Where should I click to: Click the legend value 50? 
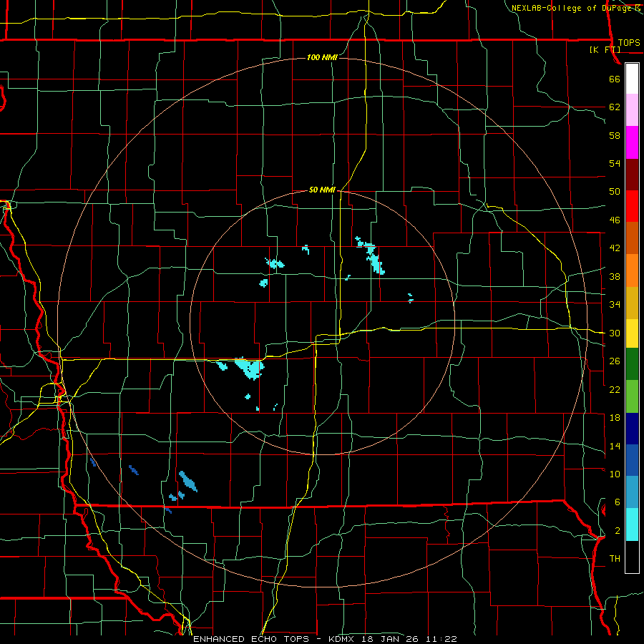(615, 192)
